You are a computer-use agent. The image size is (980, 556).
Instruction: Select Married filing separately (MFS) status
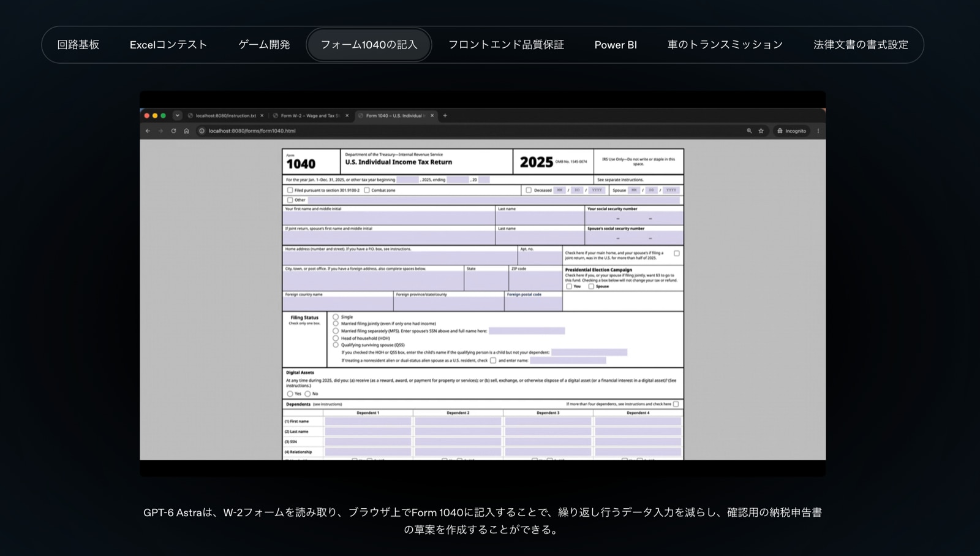coord(336,331)
